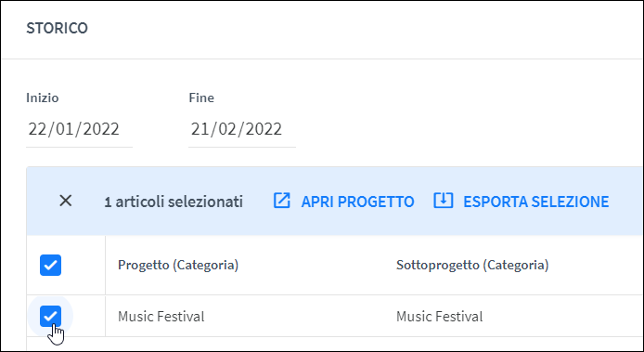Click the Esporta Selezione download icon

click(444, 201)
